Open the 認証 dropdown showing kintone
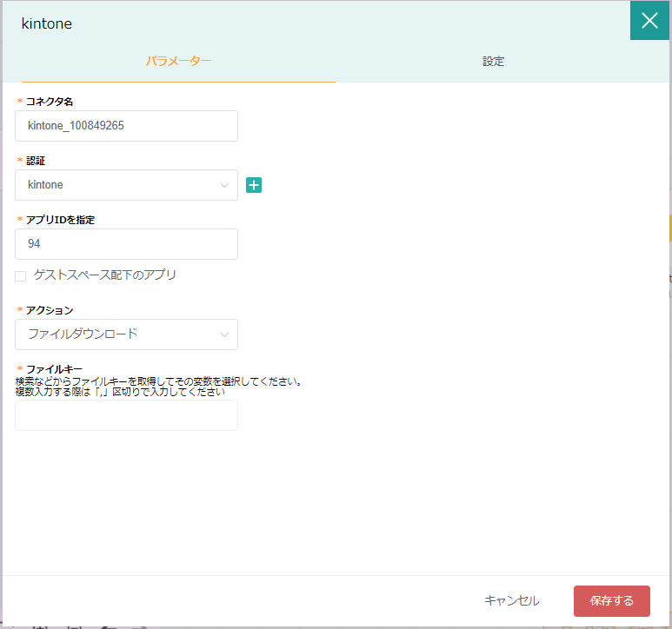The width and height of the screenshot is (672, 629). click(126, 185)
